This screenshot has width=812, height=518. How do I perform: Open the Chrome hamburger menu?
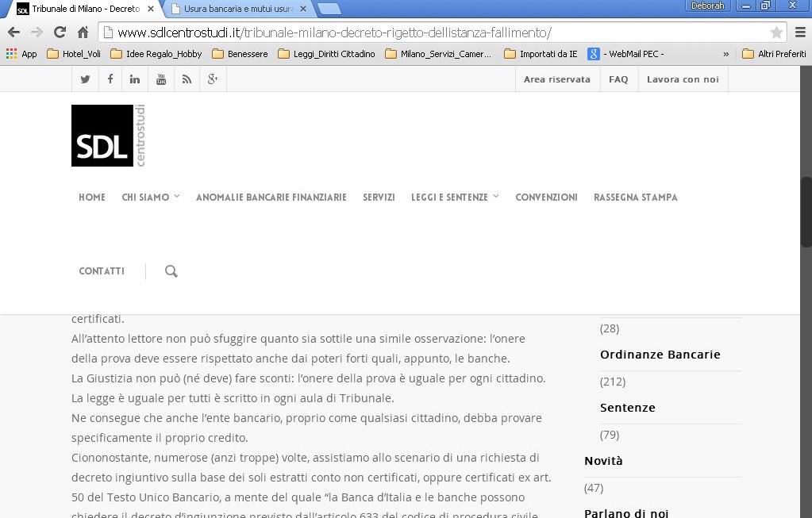click(800, 33)
